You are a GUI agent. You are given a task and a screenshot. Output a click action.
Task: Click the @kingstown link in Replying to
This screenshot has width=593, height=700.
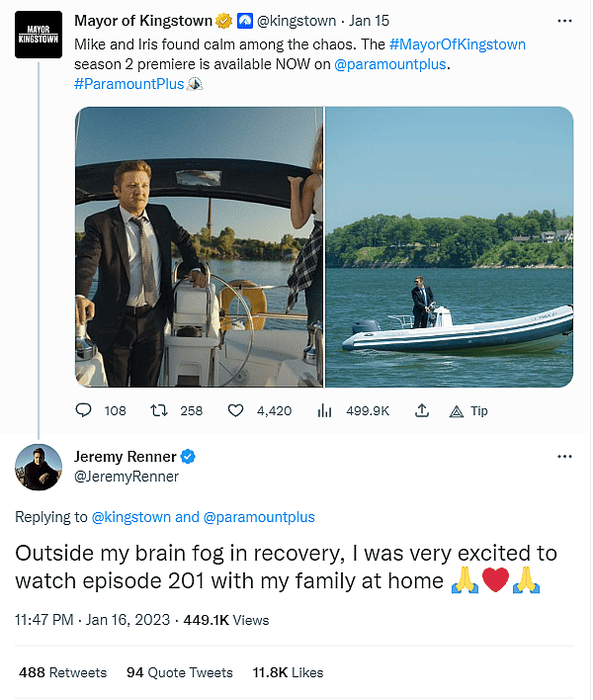131,516
